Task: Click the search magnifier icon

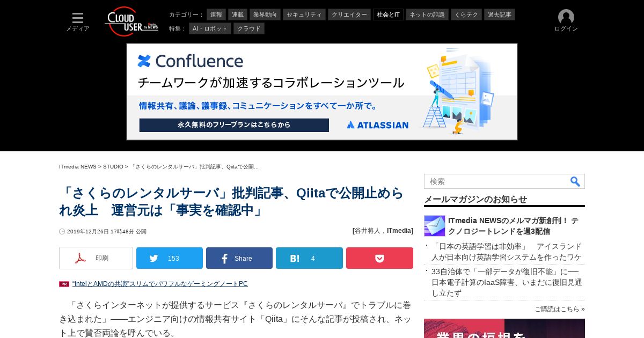Action: click(x=575, y=181)
